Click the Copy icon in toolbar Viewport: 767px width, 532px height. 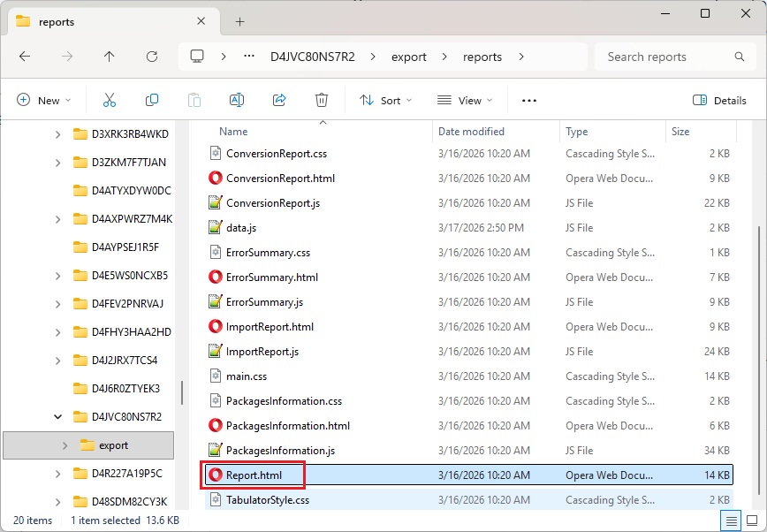point(152,101)
